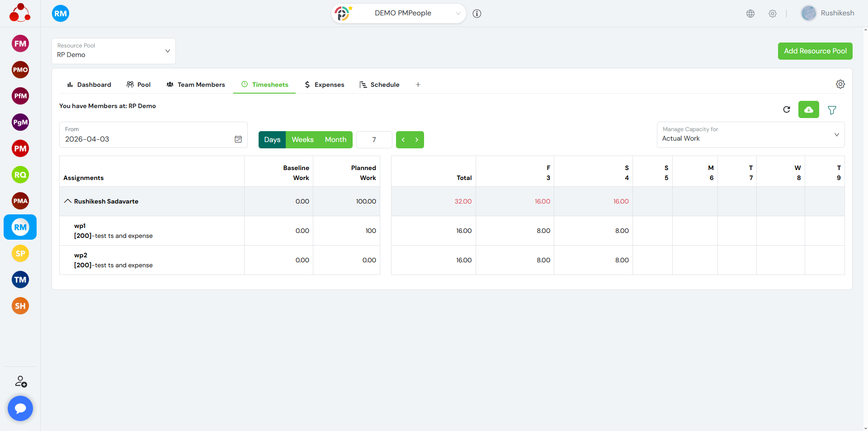
Task: Open the FM module in sidebar
Action: [x=20, y=44]
